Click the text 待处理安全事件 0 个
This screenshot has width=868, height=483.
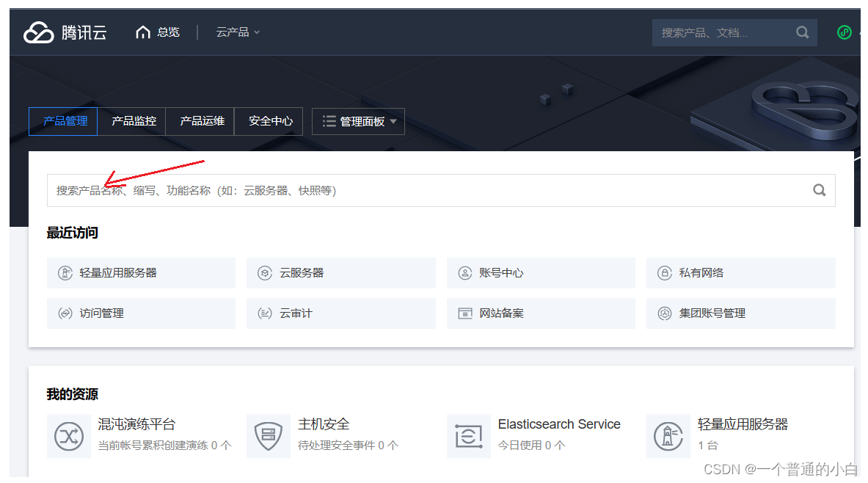click(x=349, y=446)
